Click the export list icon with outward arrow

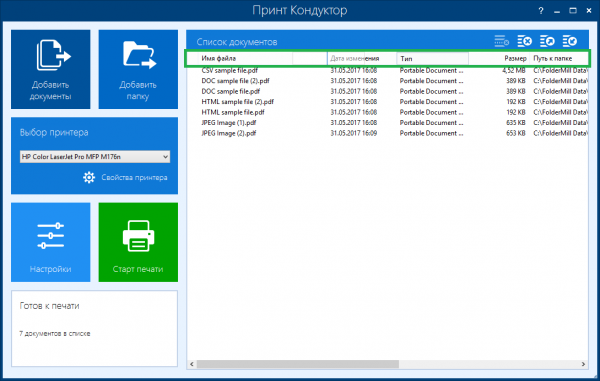pyautogui.click(x=547, y=41)
